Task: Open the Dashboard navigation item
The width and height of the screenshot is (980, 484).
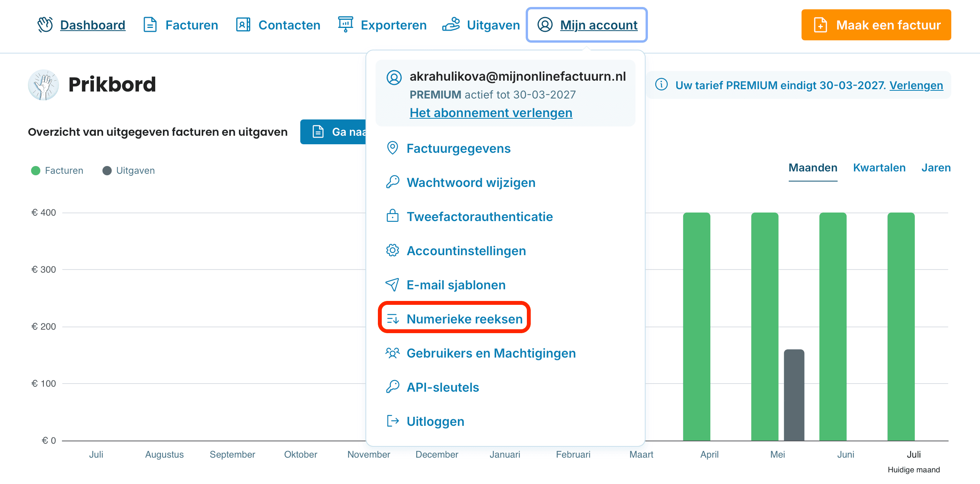Action: coord(81,25)
